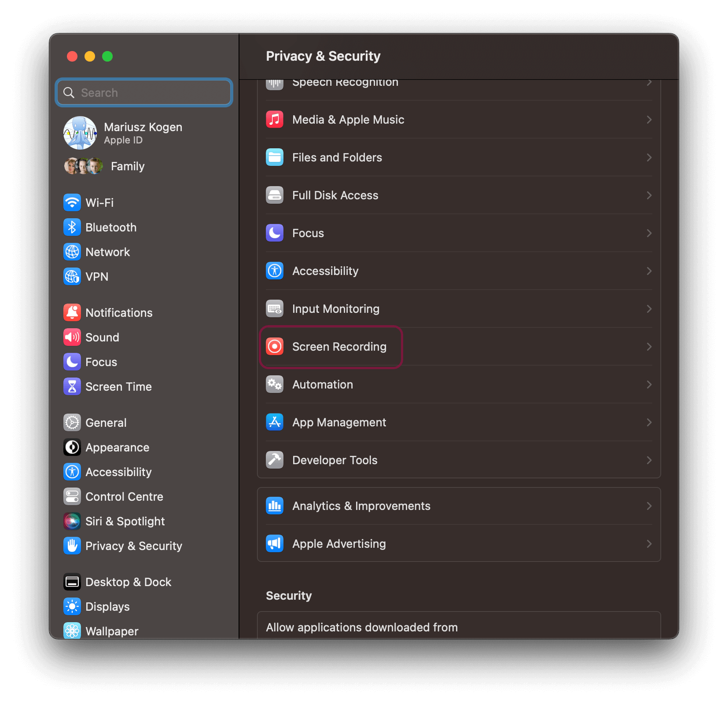The height and width of the screenshot is (704, 728).
Task: Click the Screen Recording red record icon
Action: click(275, 347)
